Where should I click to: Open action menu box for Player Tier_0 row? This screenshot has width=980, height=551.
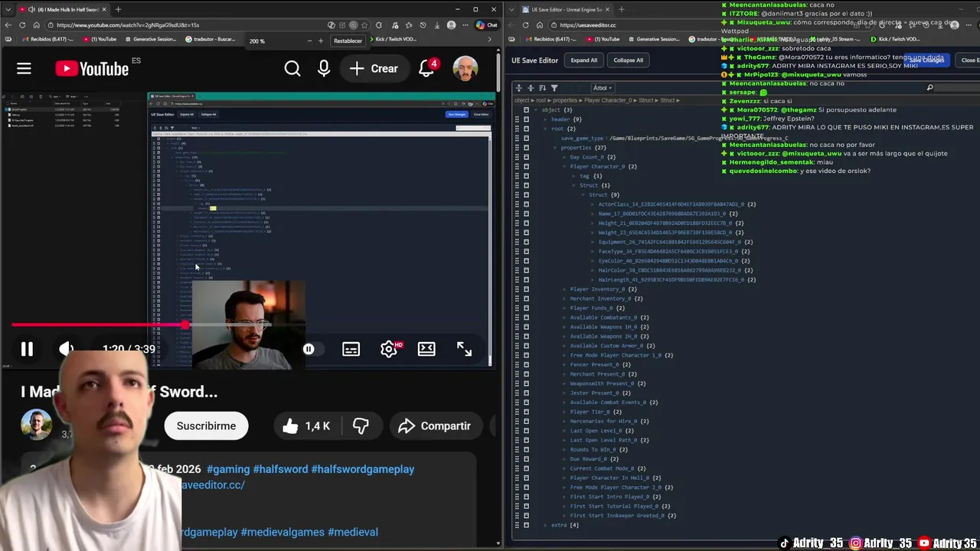tap(526, 412)
